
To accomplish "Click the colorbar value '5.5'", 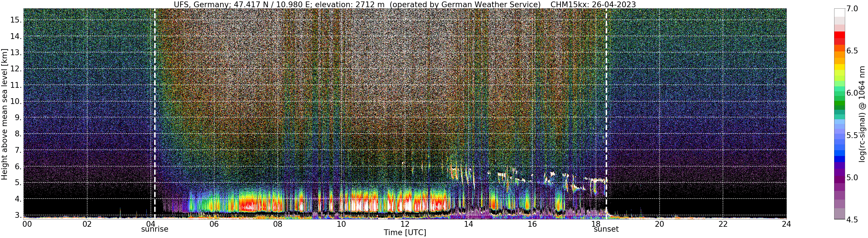I will click(852, 135).
